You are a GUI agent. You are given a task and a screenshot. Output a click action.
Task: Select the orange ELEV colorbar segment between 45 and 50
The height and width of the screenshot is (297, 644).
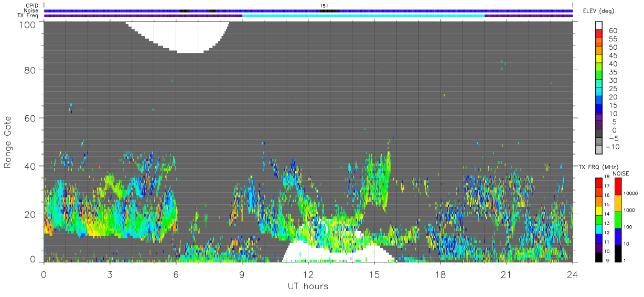[x=599, y=51]
